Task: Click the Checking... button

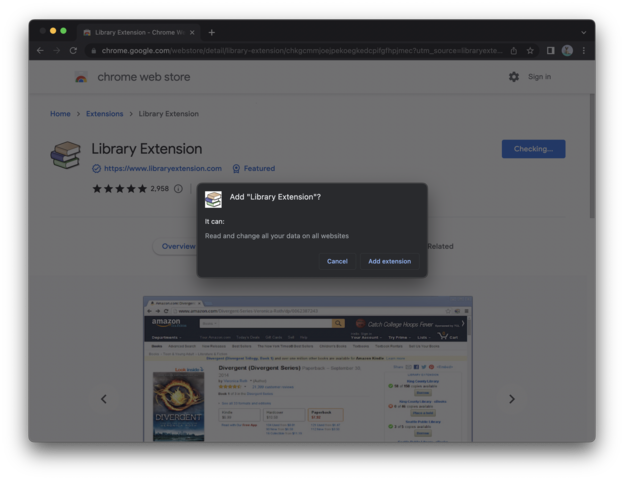Action: pyautogui.click(x=533, y=149)
